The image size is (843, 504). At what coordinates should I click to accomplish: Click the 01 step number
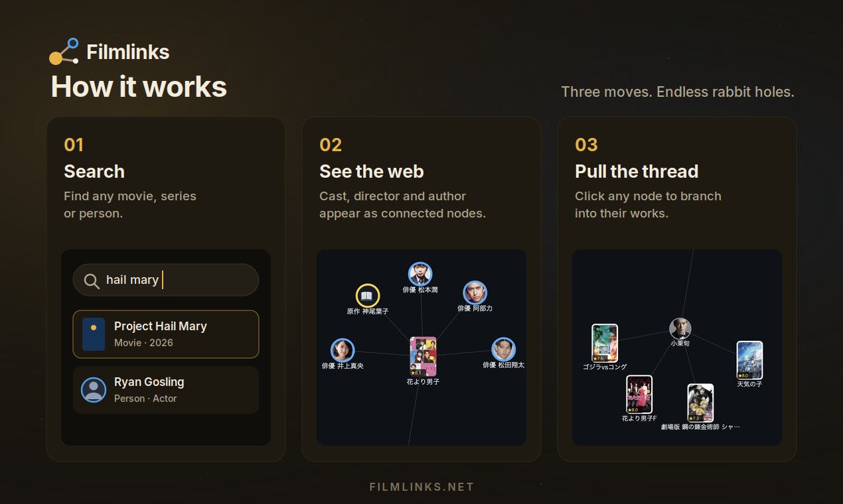click(x=74, y=145)
